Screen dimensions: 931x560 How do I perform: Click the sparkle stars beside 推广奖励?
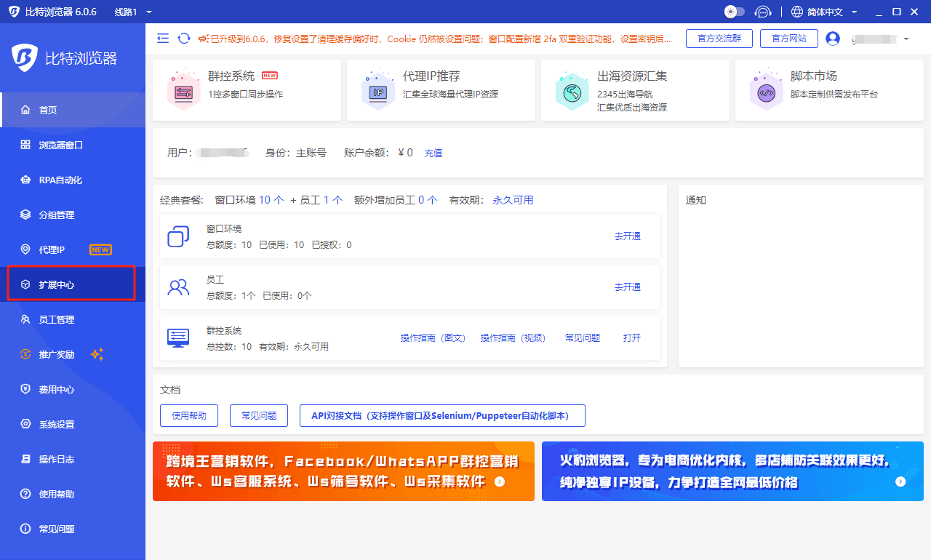pos(97,354)
